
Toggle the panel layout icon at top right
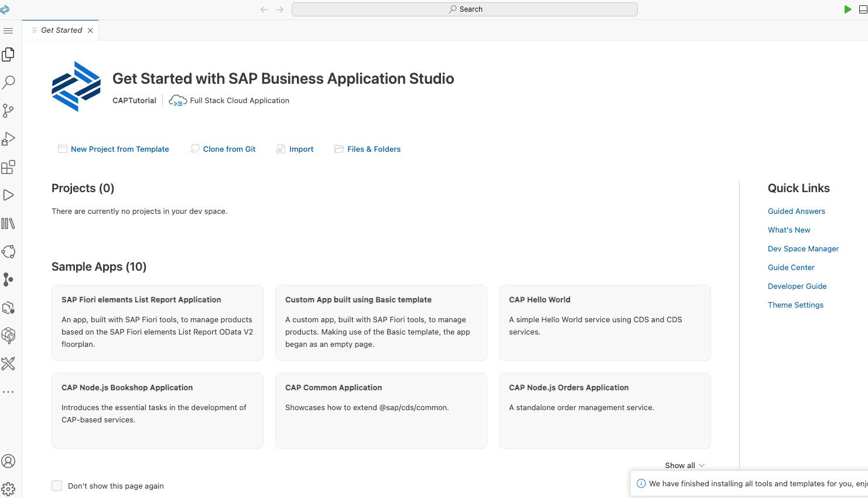pos(863,9)
